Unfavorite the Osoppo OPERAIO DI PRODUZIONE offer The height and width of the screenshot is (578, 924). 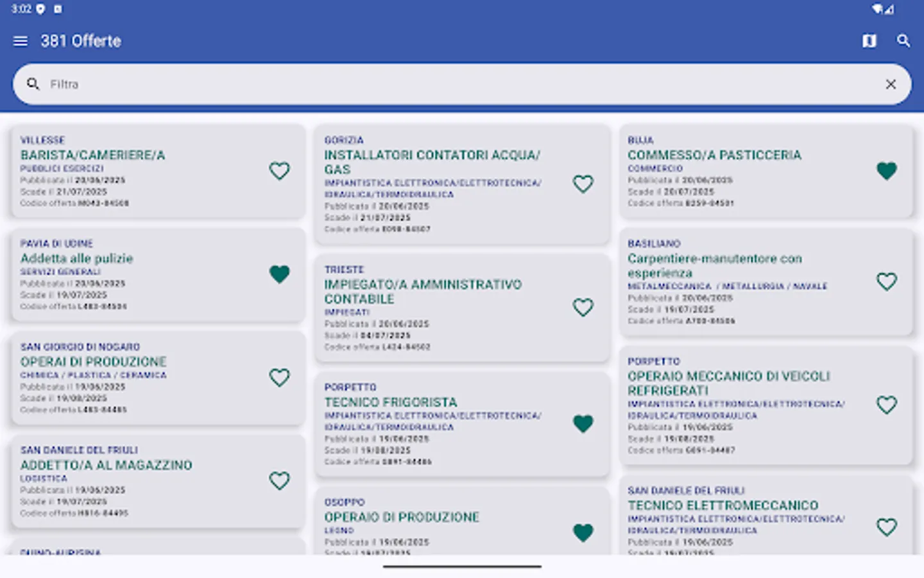(583, 532)
